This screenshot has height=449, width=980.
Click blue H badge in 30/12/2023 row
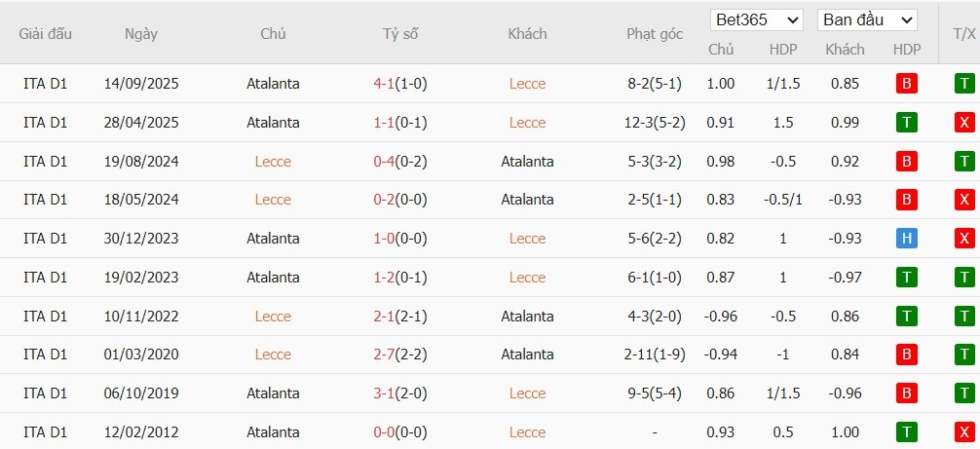click(907, 239)
